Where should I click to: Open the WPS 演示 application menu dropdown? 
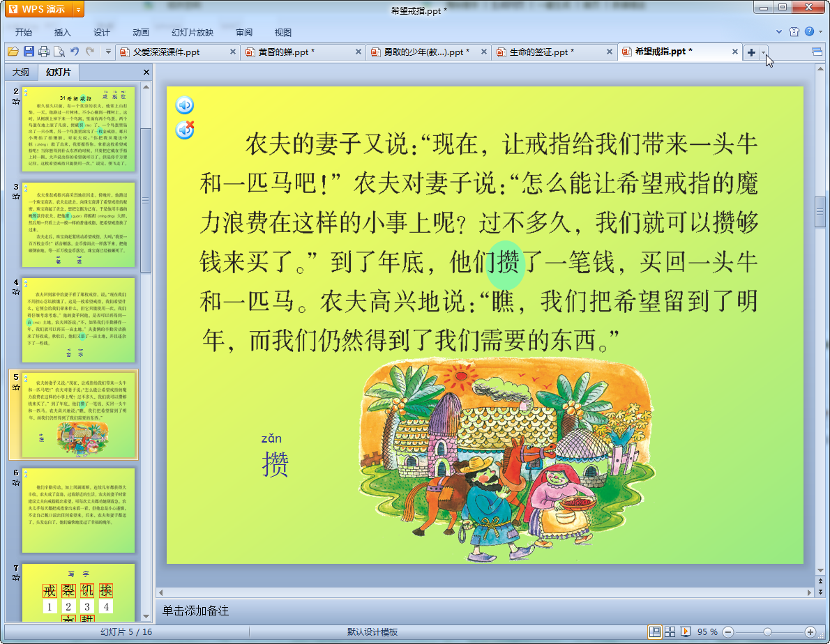(77, 9)
